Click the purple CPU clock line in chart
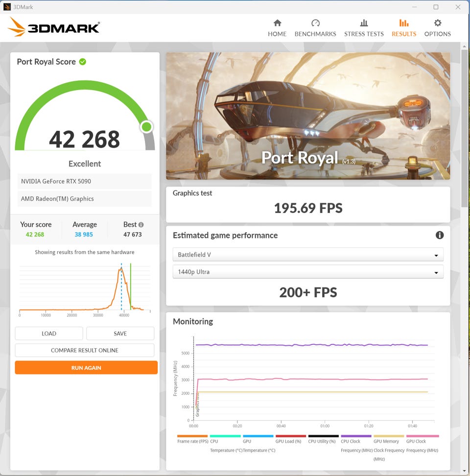This screenshot has height=476, width=470. pos(311,345)
